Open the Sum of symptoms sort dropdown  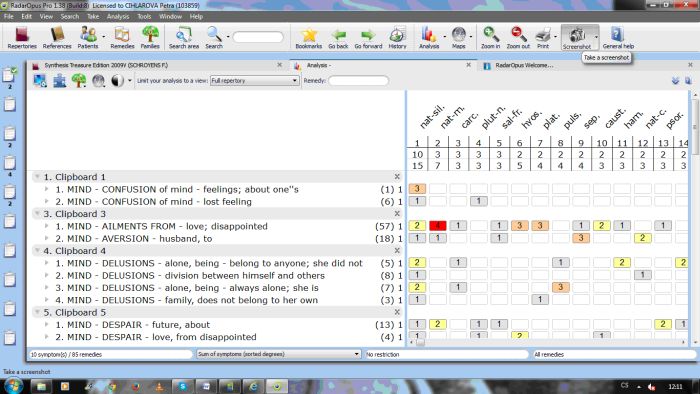click(x=278, y=354)
